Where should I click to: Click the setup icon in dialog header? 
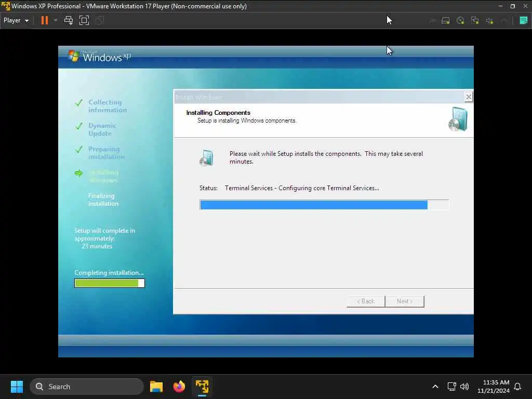pos(458,119)
